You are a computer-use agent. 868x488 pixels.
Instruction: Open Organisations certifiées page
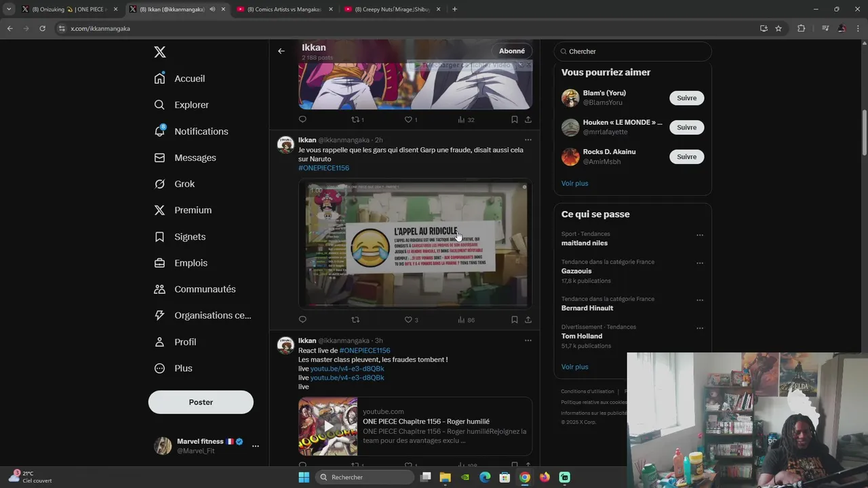pyautogui.click(x=203, y=315)
